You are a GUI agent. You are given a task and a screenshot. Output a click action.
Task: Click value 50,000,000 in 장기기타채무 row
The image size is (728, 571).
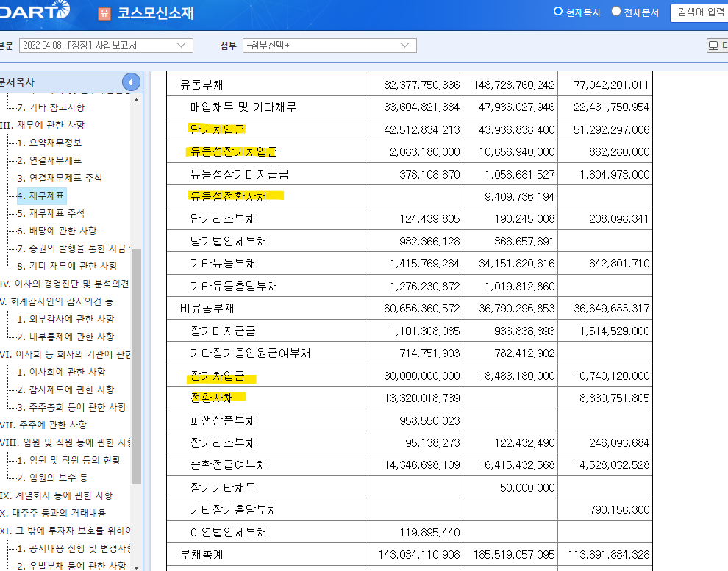coord(527,487)
